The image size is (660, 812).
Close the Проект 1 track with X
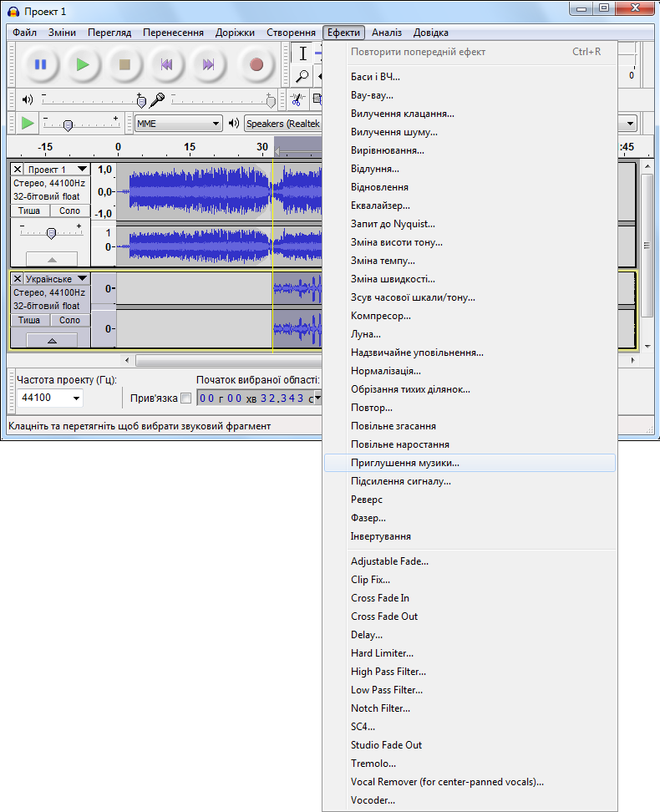coord(18,170)
